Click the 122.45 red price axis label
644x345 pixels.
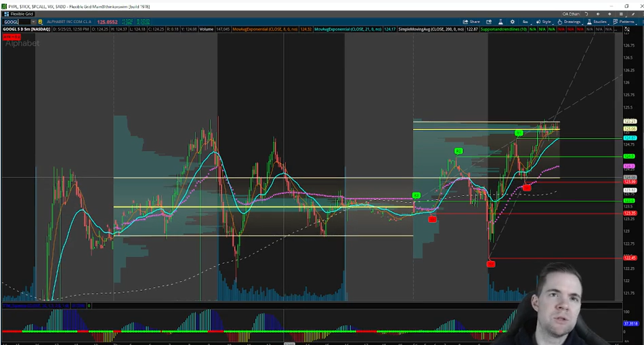coord(630,258)
